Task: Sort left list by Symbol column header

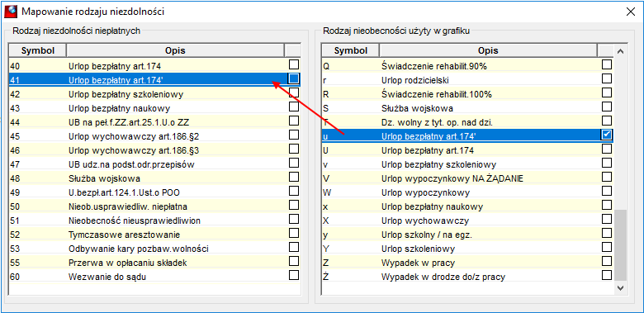Action: pyautogui.click(x=38, y=51)
